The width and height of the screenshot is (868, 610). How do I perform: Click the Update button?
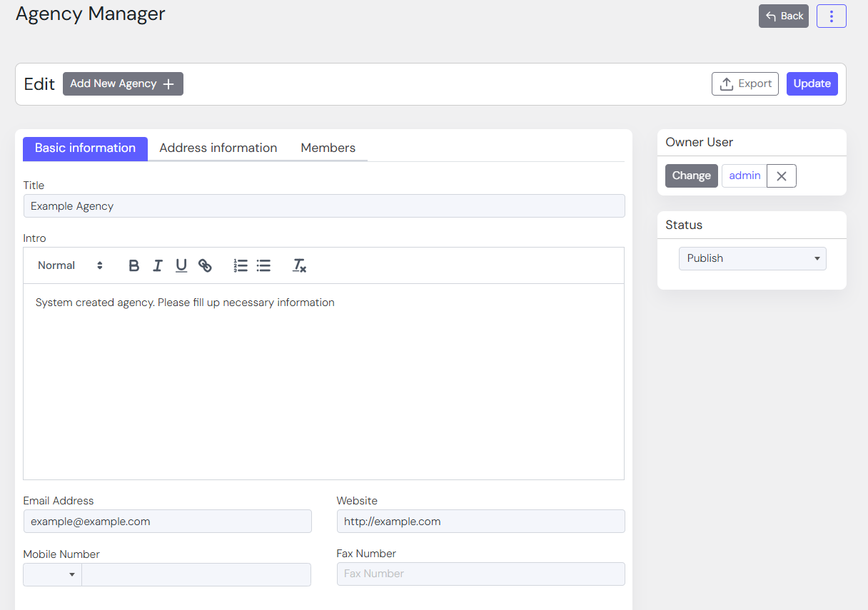click(x=812, y=83)
